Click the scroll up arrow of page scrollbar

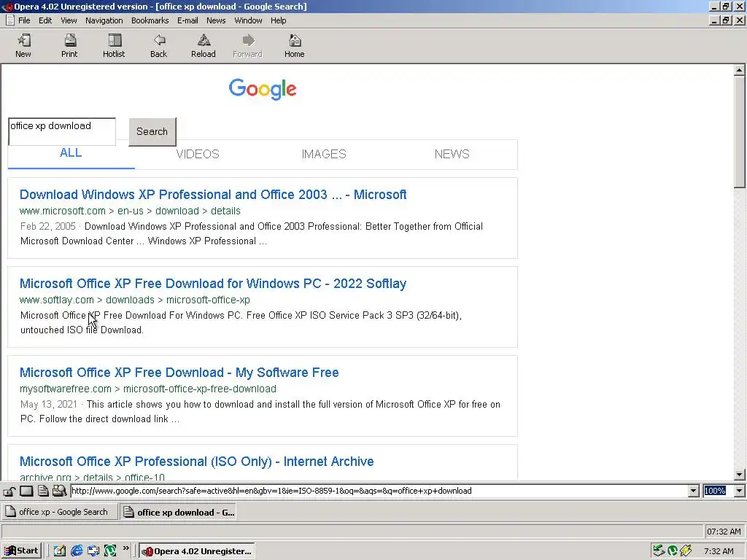coord(740,71)
